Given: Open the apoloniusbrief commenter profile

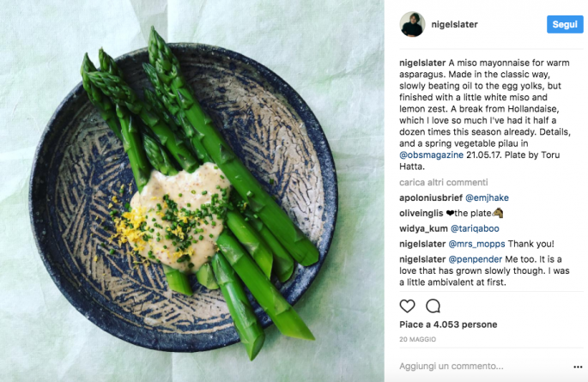Looking at the screenshot, I should (x=431, y=197).
